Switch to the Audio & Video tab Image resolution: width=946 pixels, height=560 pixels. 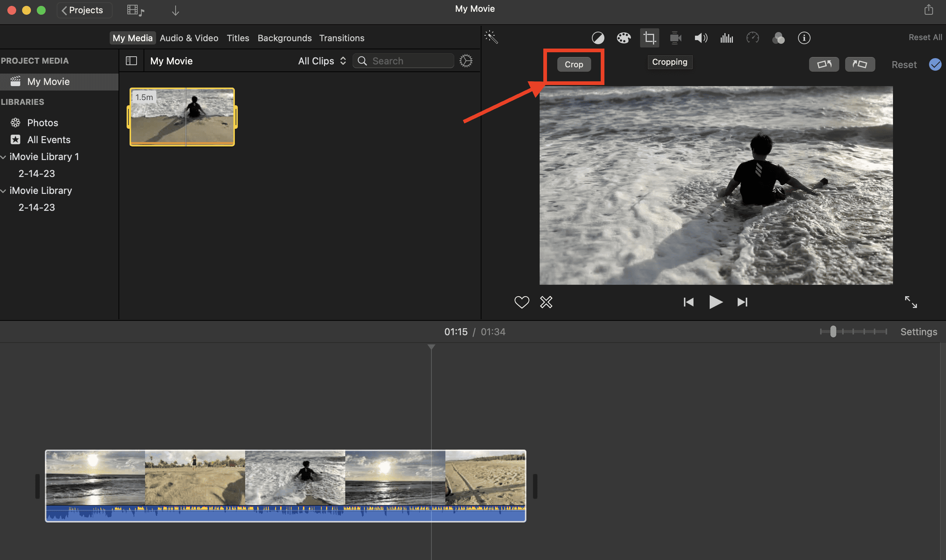tap(189, 38)
